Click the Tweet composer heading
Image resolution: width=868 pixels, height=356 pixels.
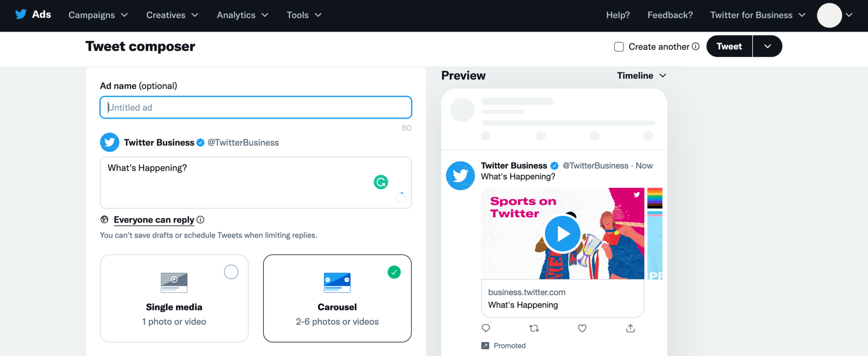(x=140, y=46)
